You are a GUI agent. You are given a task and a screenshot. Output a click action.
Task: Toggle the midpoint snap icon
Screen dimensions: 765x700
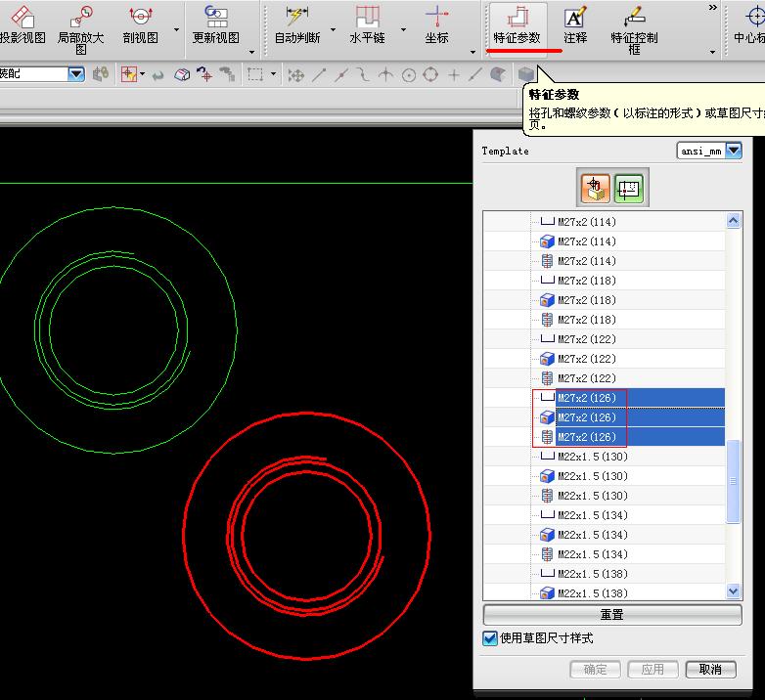(x=341, y=74)
